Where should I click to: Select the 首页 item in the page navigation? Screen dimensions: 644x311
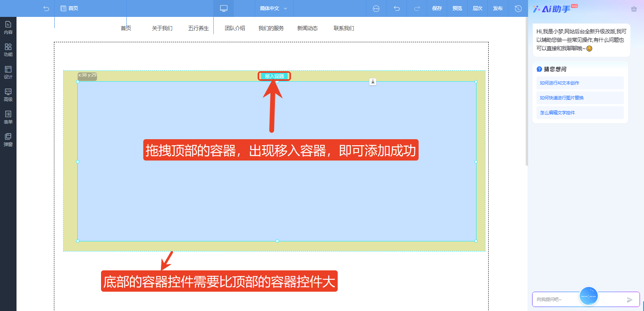click(126, 28)
